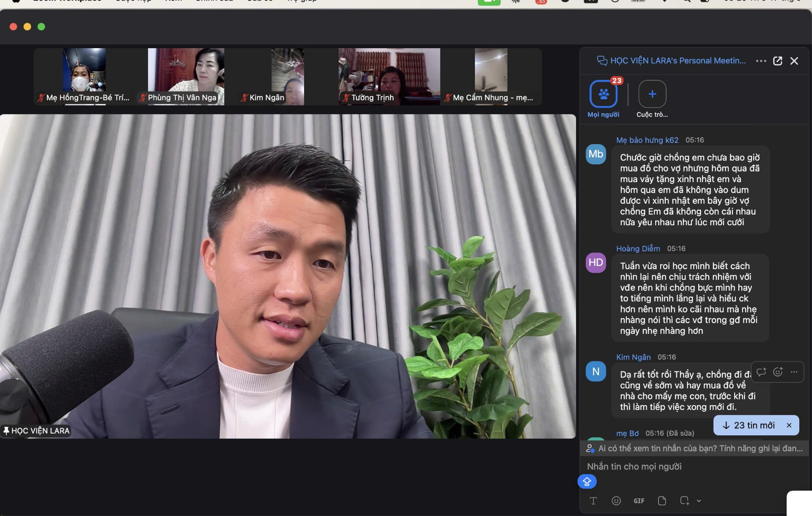Click sender name Mẹ bảo hưng k62
The image size is (812, 516).
tap(647, 140)
